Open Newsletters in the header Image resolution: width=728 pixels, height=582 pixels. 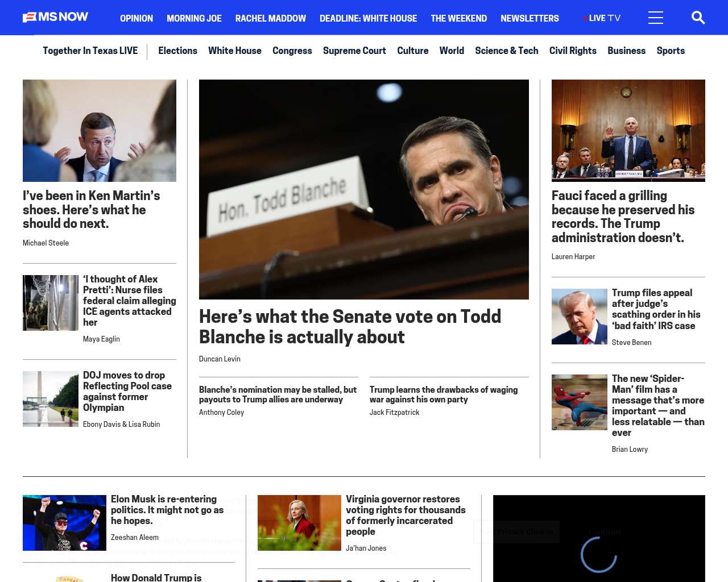[530, 18]
